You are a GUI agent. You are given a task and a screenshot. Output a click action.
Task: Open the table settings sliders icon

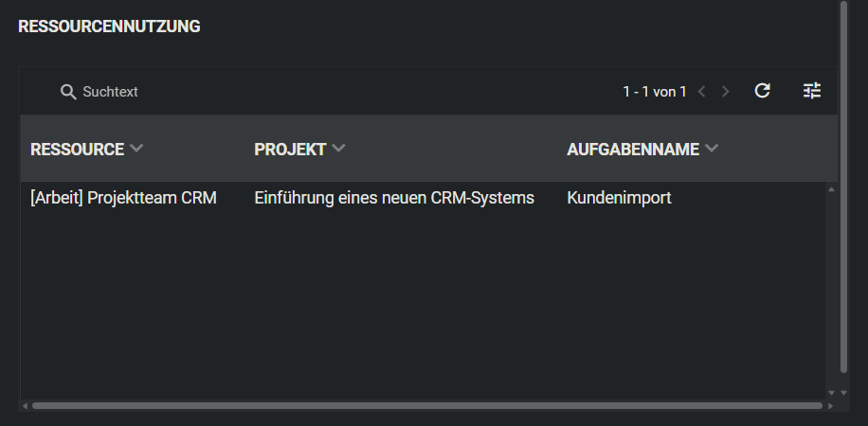pos(812,91)
